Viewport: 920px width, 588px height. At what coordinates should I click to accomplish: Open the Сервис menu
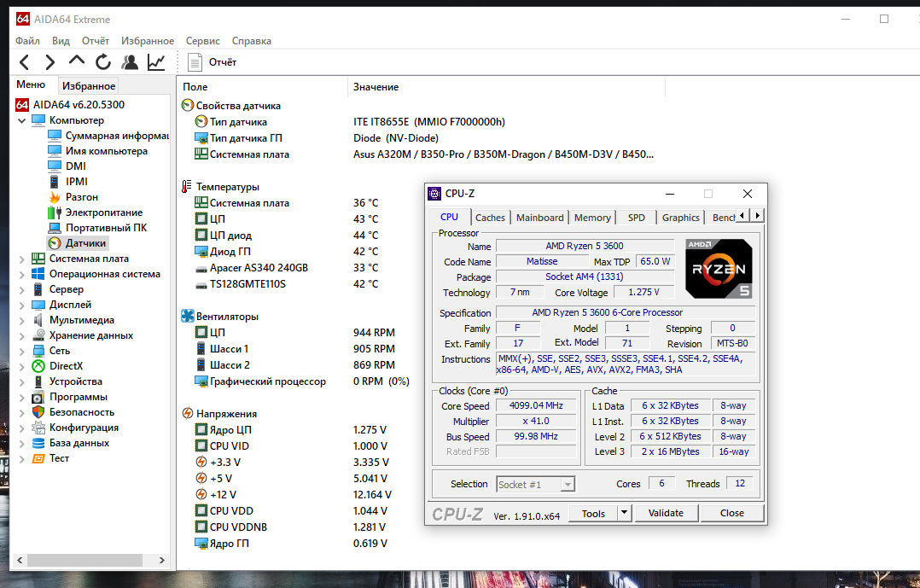pyautogui.click(x=202, y=40)
